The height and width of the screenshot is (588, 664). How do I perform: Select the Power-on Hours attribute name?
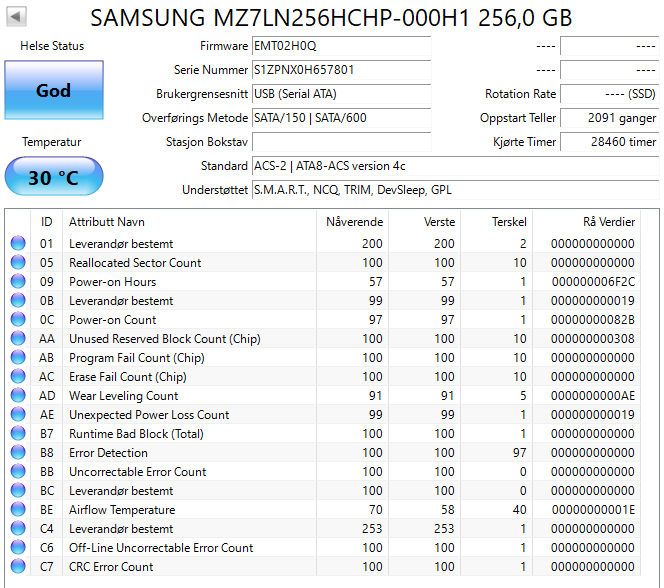(113, 282)
